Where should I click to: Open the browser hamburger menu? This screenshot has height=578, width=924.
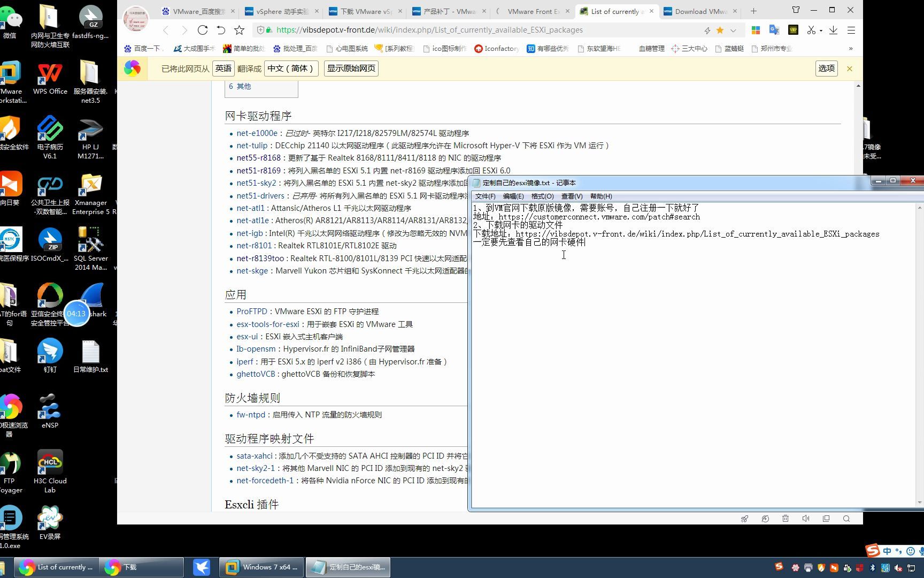[851, 30]
